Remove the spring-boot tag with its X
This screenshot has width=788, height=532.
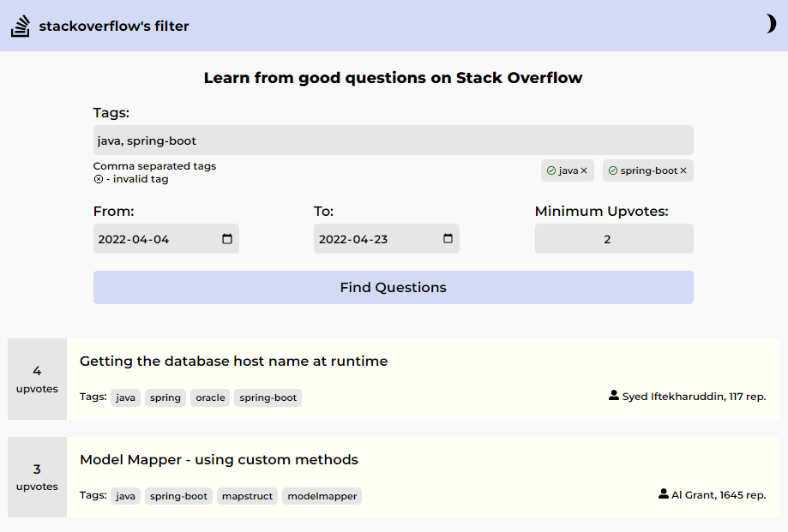pyautogui.click(x=683, y=170)
